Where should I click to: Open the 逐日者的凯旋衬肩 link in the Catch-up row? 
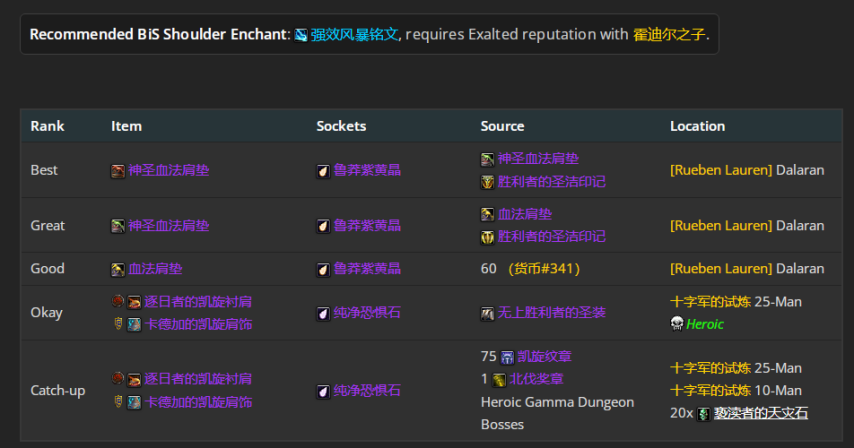(x=198, y=379)
